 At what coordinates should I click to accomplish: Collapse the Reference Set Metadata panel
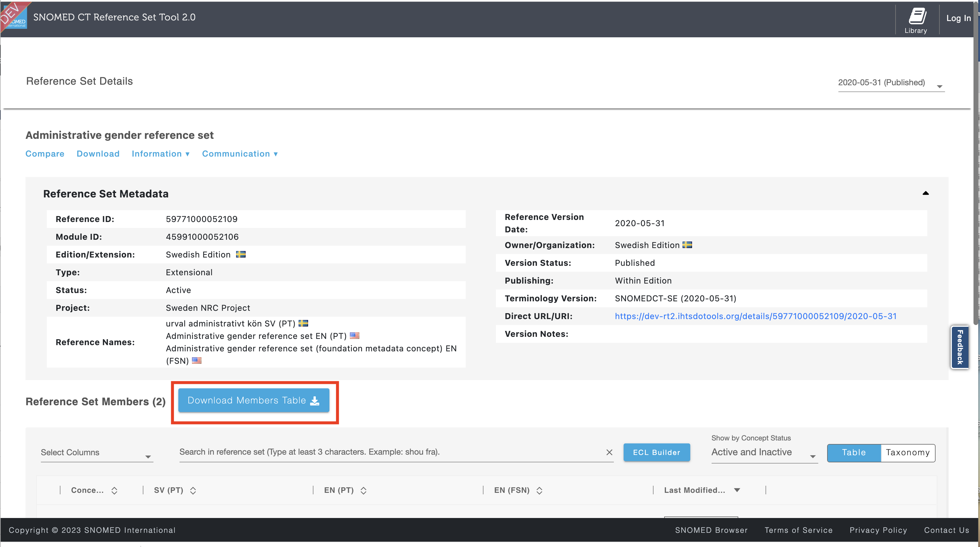(925, 193)
